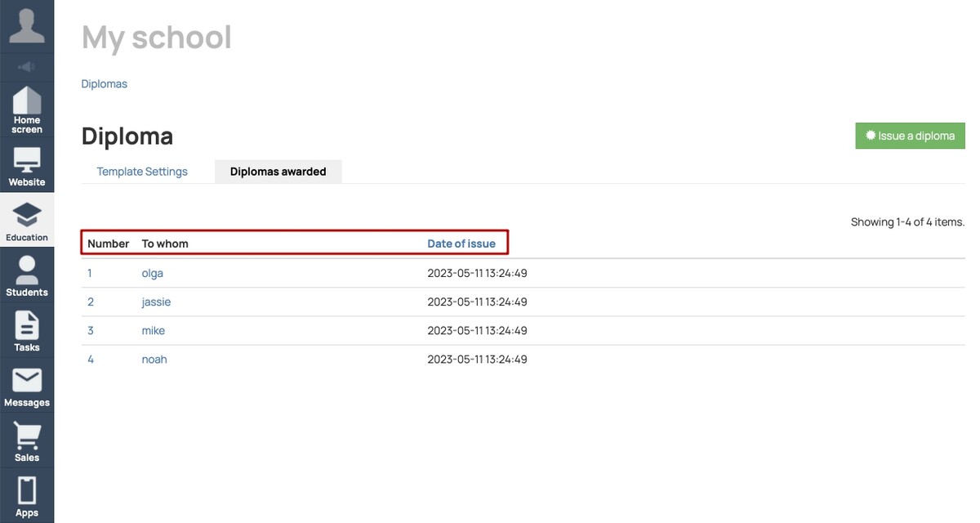Image resolution: width=980 pixels, height=523 pixels.
Task: Switch to the Template Settings tab
Action: click(142, 172)
